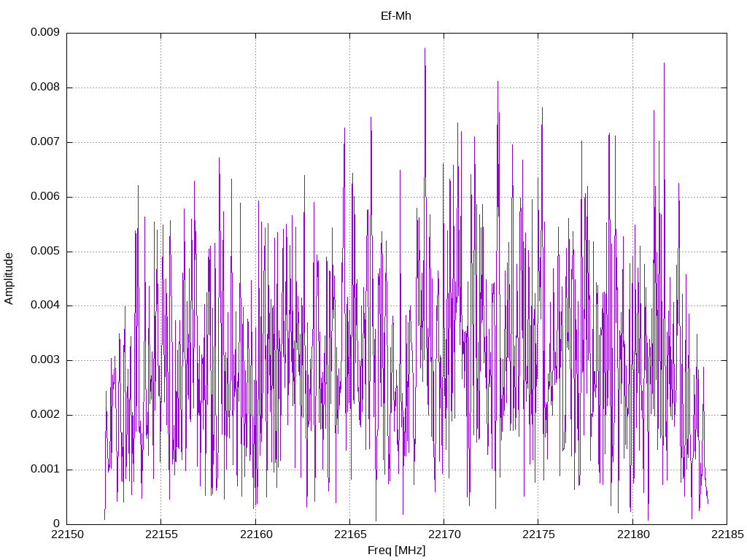Click x-axis tick label 22160
This screenshot has width=747, height=560.
tap(256, 534)
